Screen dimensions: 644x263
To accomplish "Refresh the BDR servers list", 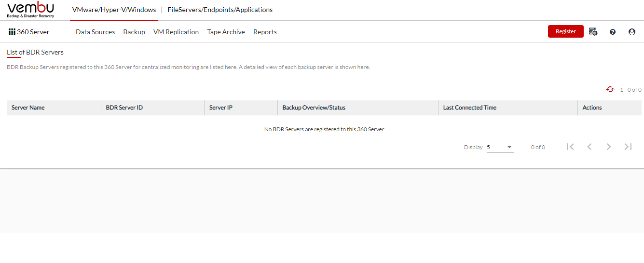I will coord(610,89).
